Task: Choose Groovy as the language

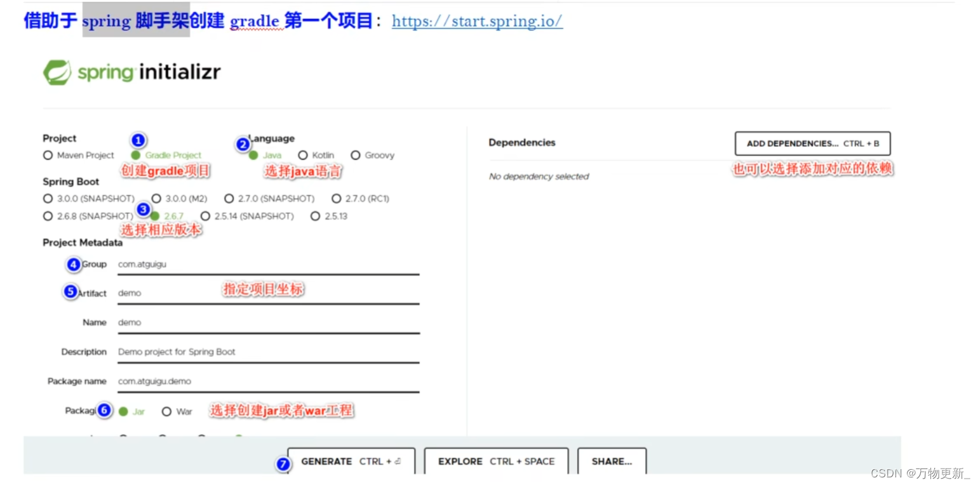Action: [x=356, y=155]
